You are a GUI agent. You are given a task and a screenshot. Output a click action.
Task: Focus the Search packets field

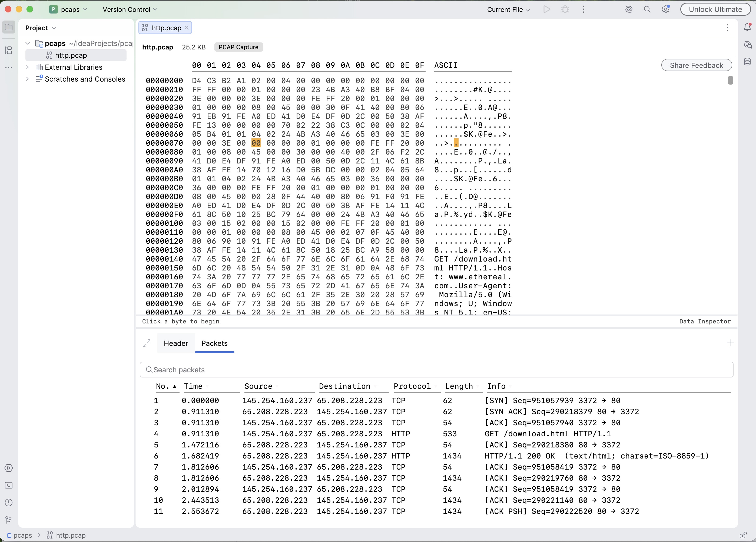[436, 370]
